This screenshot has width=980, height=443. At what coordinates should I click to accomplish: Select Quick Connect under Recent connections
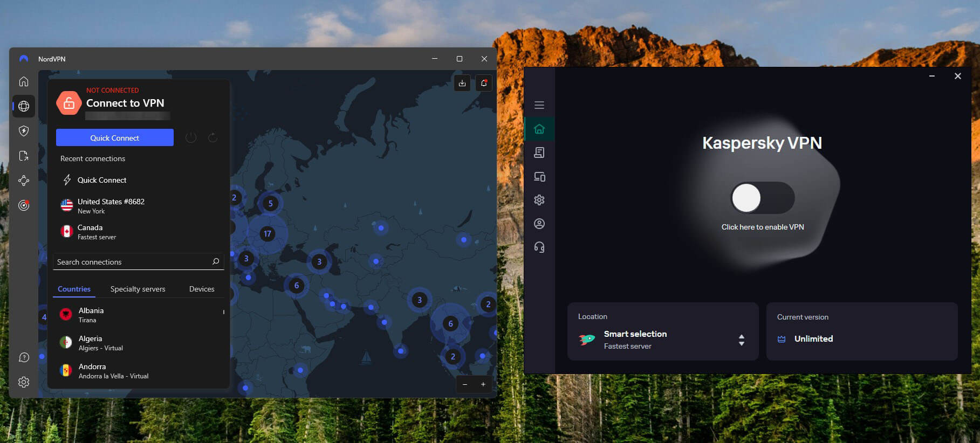click(x=139, y=180)
